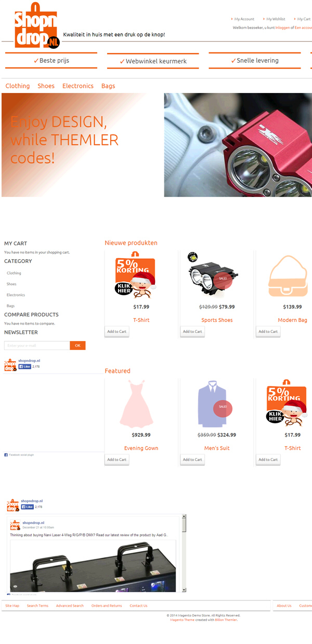Select Bags in the sidebar category list

(x=10, y=306)
